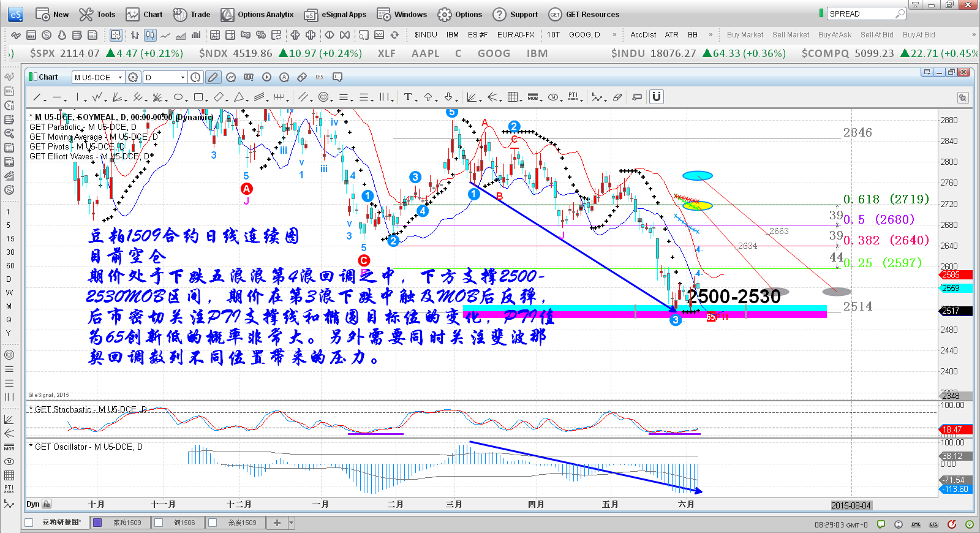Open the interval D dropdown
The image size is (980, 533).
pyautogui.click(x=183, y=77)
